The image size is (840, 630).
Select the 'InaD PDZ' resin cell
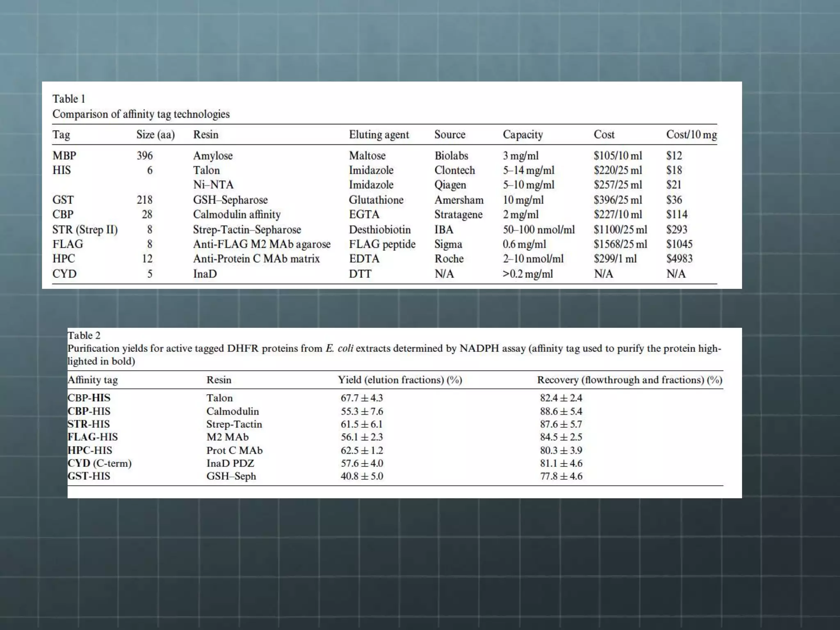[x=230, y=463]
